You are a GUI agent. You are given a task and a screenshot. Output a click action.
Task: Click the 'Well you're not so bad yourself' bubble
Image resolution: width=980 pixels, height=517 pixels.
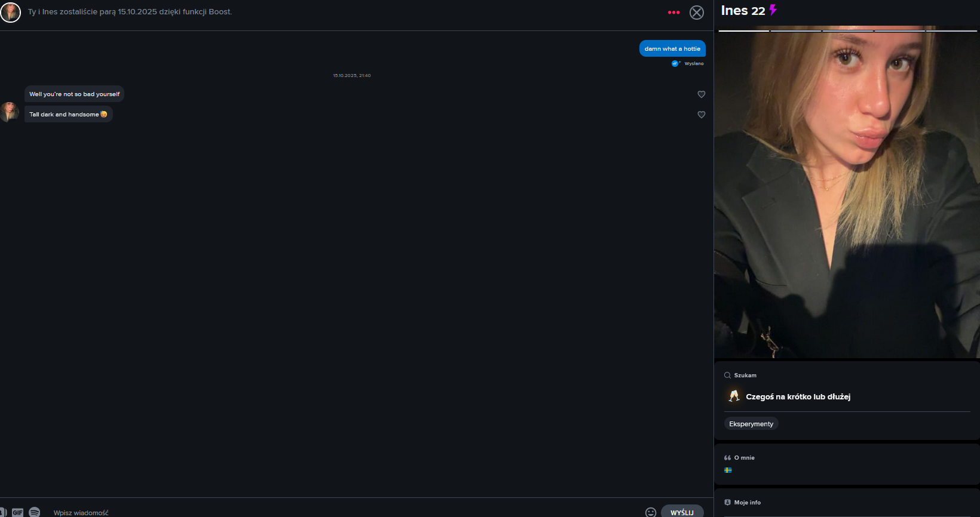point(74,94)
